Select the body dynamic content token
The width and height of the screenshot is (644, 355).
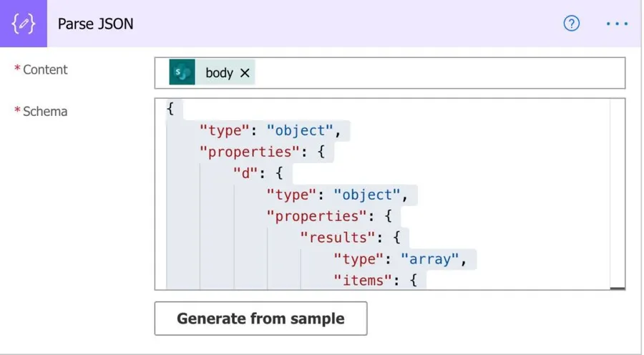(219, 73)
